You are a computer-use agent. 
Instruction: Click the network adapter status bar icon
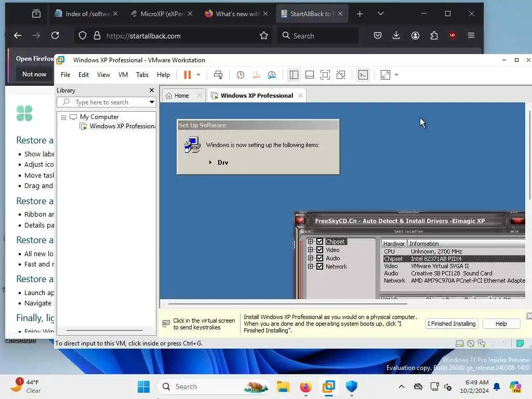pyautogui.click(x=482, y=343)
